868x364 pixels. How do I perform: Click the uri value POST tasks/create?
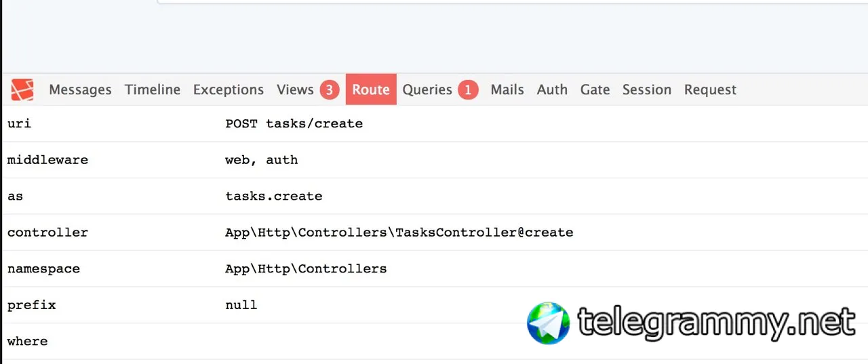click(294, 124)
